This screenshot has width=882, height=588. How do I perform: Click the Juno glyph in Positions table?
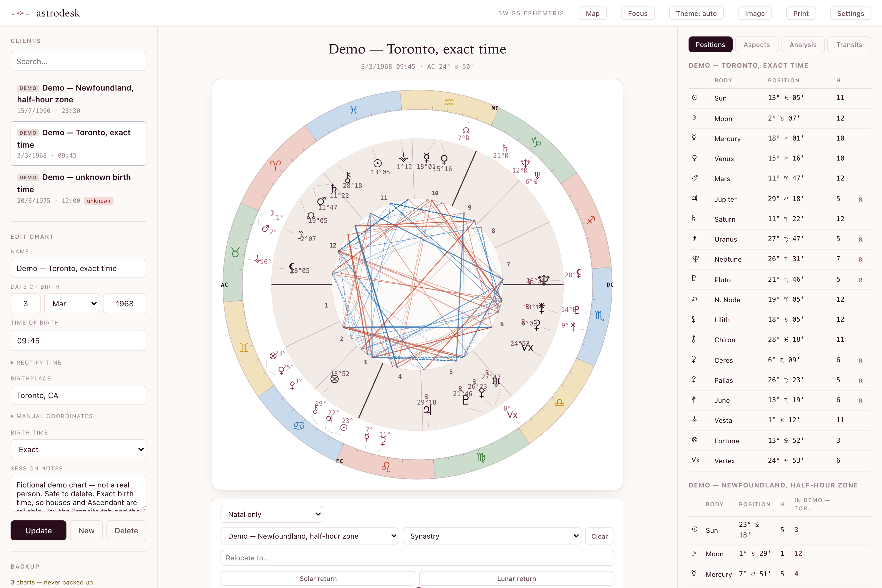(694, 400)
